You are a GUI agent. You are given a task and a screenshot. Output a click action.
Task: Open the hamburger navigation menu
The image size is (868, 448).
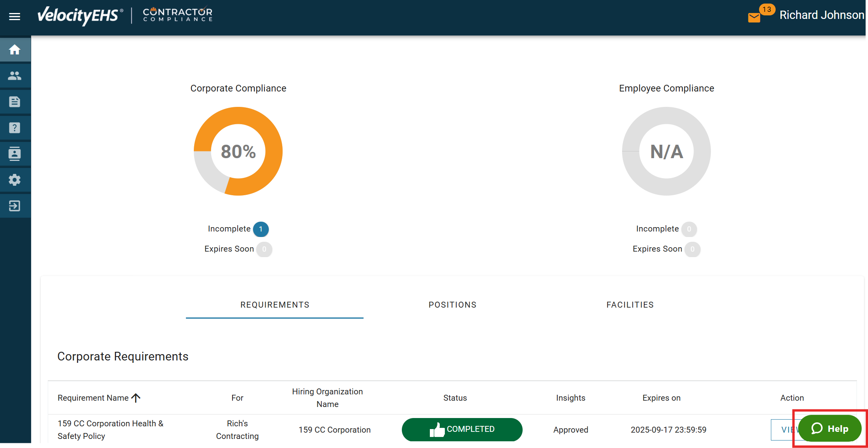pyautogui.click(x=15, y=17)
